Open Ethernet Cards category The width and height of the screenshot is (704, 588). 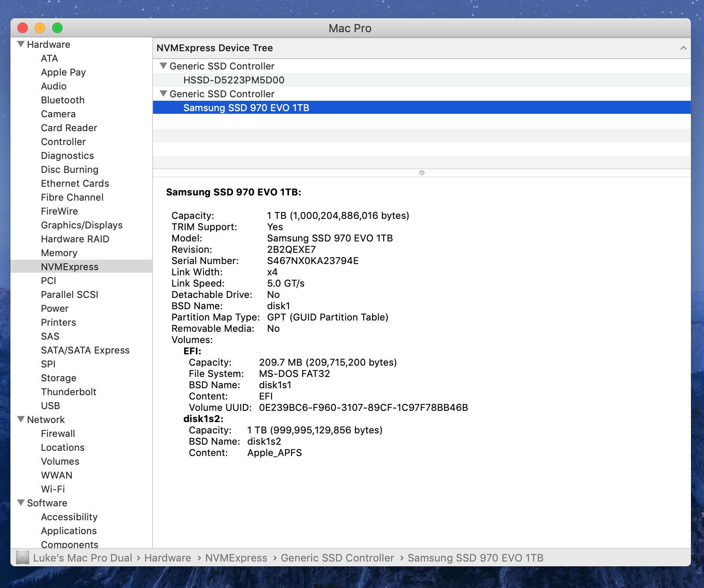coord(75,183)
